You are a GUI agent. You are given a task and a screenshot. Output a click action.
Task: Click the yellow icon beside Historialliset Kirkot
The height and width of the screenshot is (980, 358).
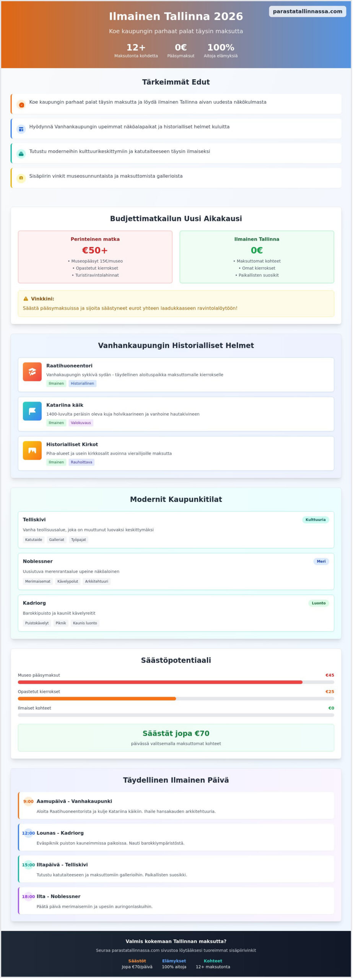coord(32,451)
